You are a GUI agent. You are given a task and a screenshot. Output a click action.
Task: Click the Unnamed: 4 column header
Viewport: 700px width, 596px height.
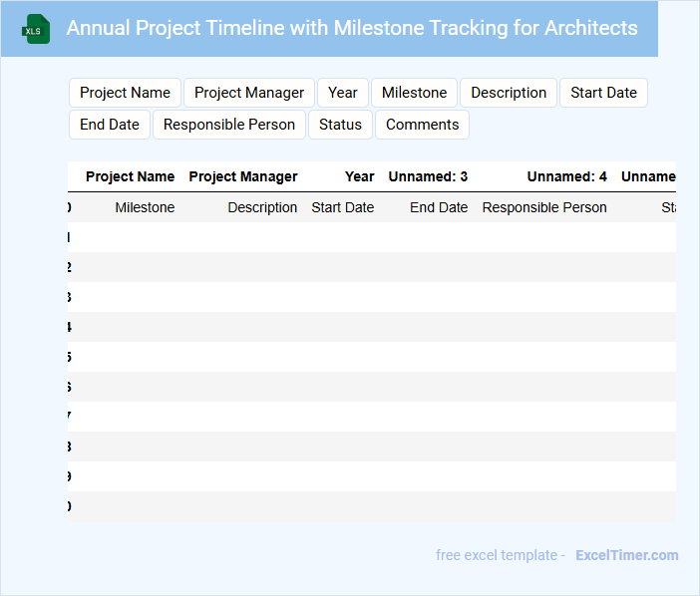pos(566,176)
